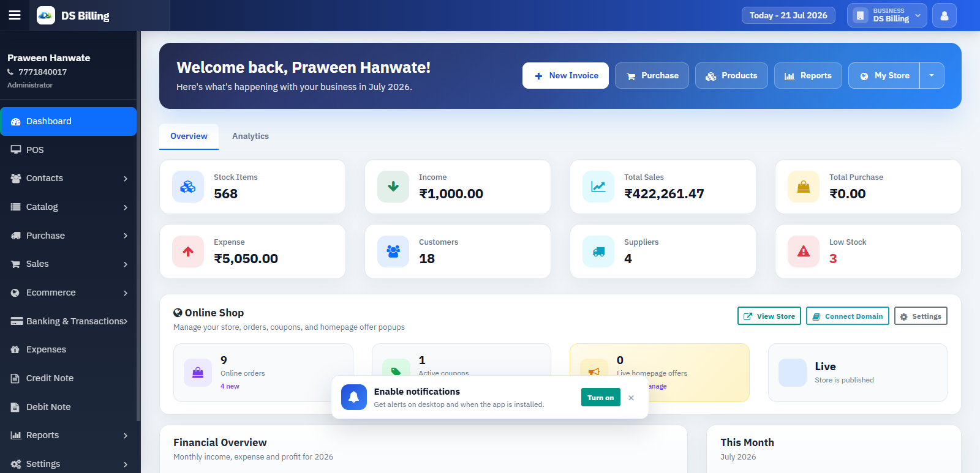Click the notification bell icon
980x473 pixels.
(354, 397)
